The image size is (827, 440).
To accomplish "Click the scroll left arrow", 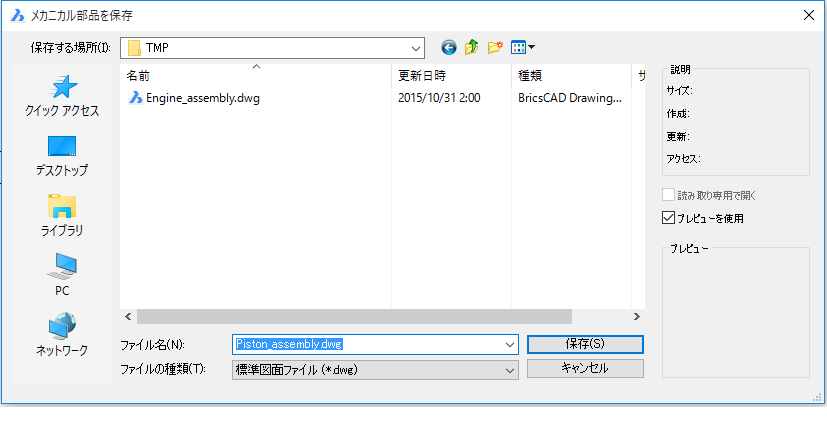I will 128,317.
